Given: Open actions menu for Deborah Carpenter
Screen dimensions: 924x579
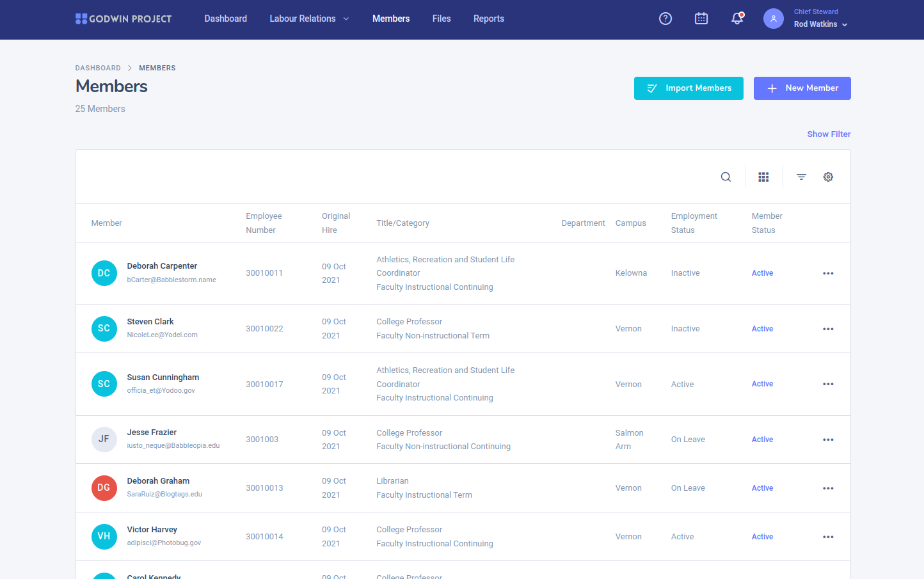Looking at the screenshot, I should click(x=828, y=273).
